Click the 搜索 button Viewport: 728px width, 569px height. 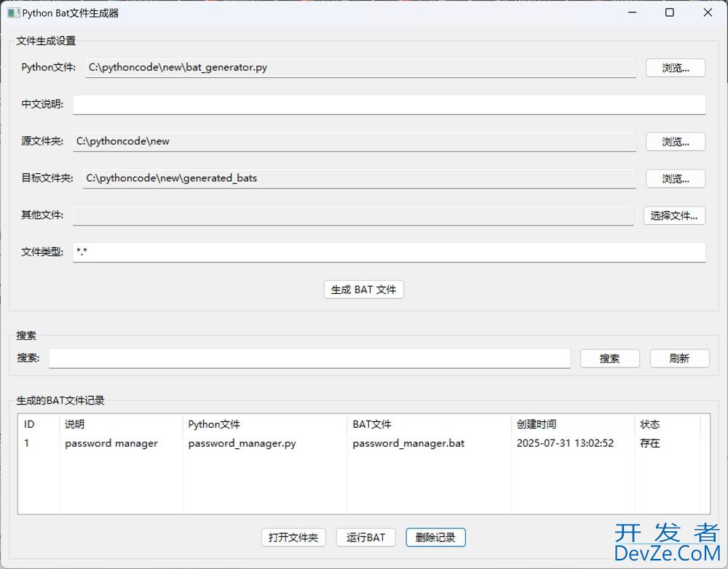click(609, 358)
